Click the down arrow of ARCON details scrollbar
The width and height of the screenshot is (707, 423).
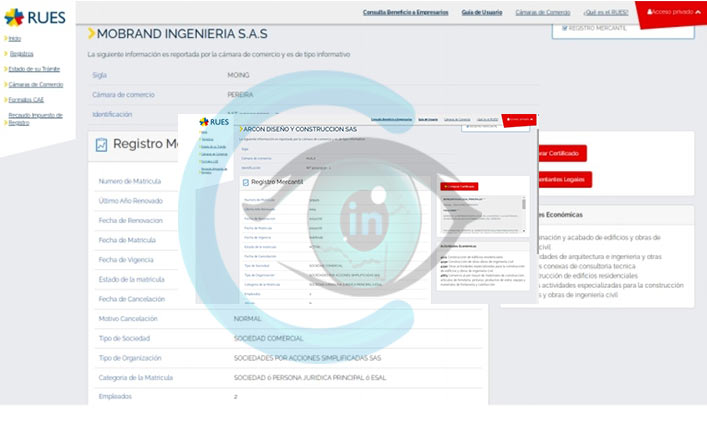[x=523, y=231]
